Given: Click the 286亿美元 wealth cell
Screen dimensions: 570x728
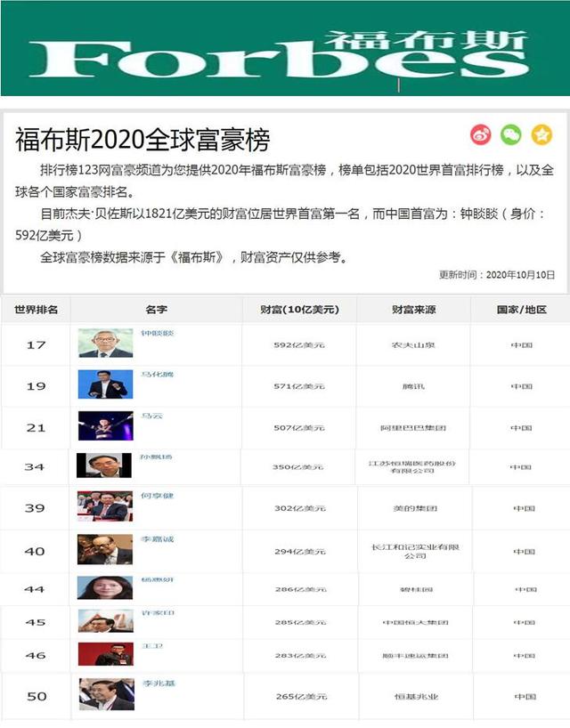Looking at the screenshot, I should [300, 590].
